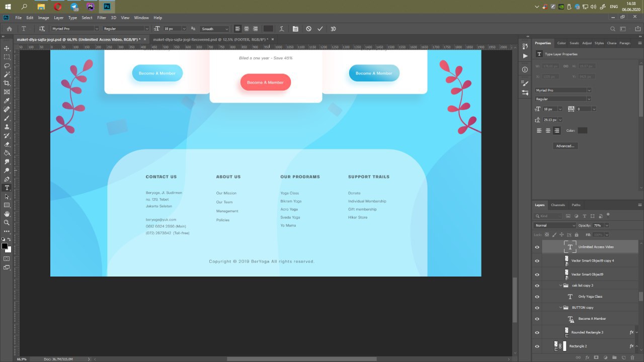Open Telegram from Windows taskbar

click(x=74, y=7)
